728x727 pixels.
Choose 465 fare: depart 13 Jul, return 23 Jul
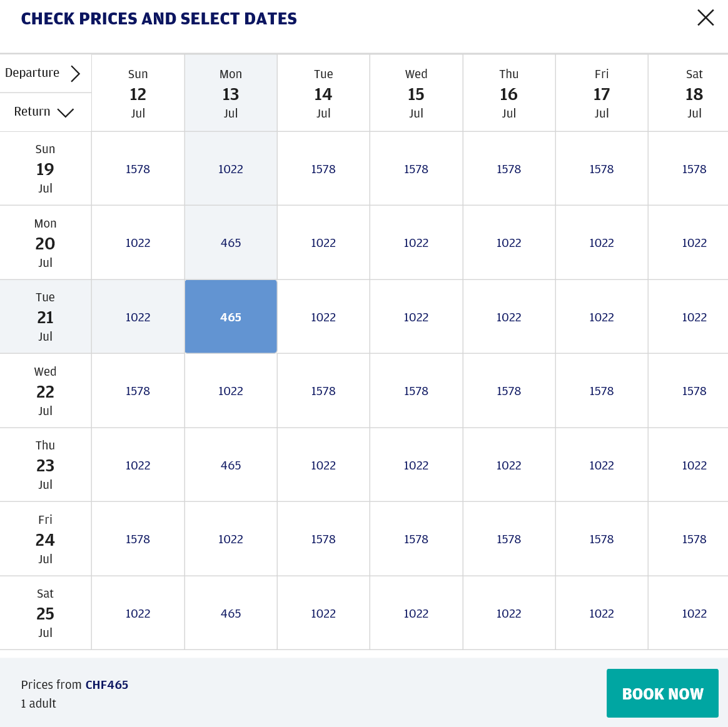point(231,465)
